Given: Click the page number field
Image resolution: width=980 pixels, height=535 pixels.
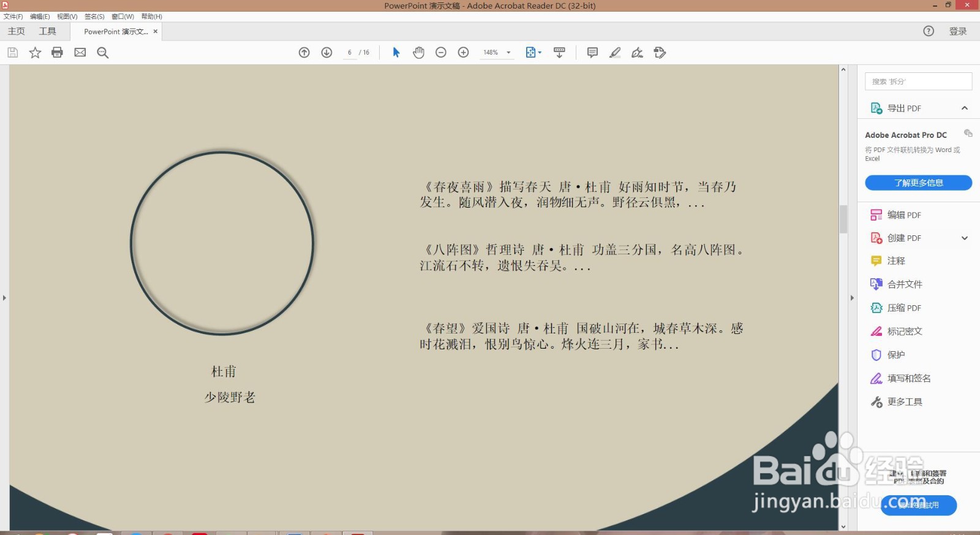Looking at the screenshot, I should (x=350, y=53).
